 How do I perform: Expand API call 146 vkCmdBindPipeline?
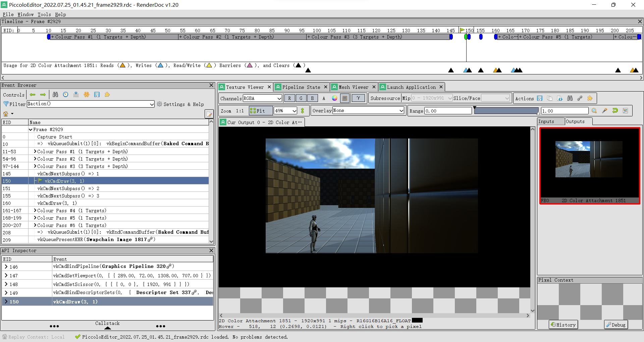tap(6, 267)
